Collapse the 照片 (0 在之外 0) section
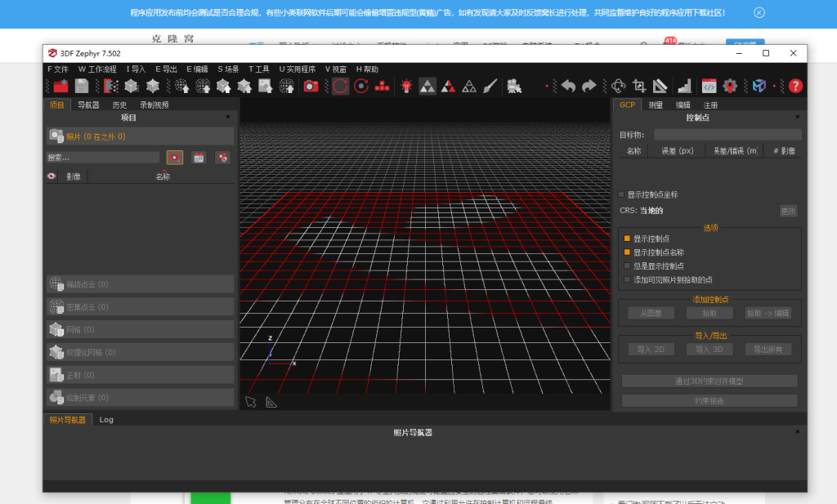 141,136
